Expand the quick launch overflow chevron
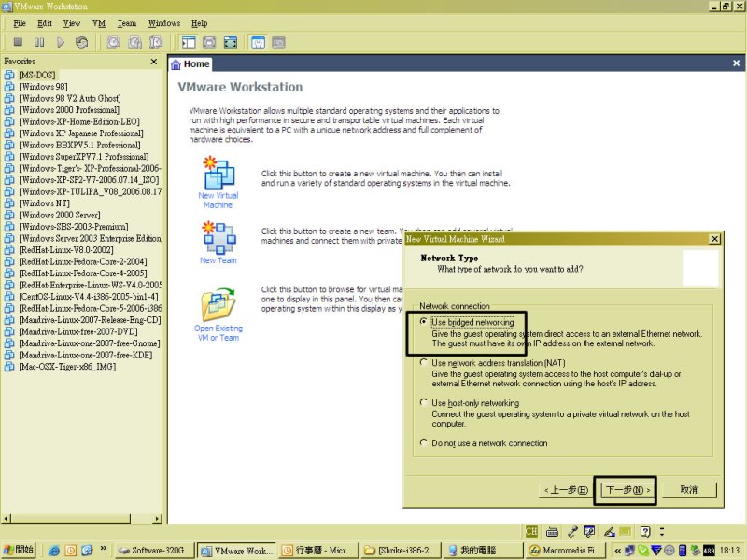Screen dimensions: 747x560 click(103, 548)
